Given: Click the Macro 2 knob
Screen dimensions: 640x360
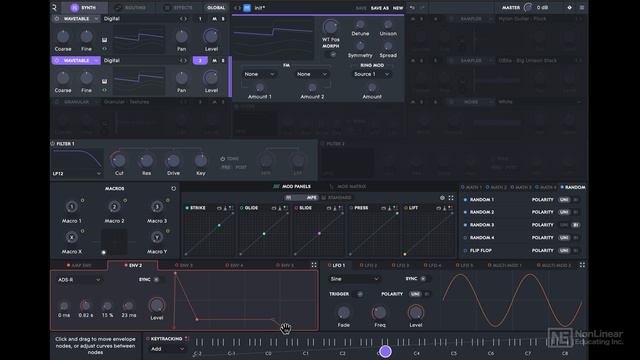Looking at the screenshot, I should (114, 207).
